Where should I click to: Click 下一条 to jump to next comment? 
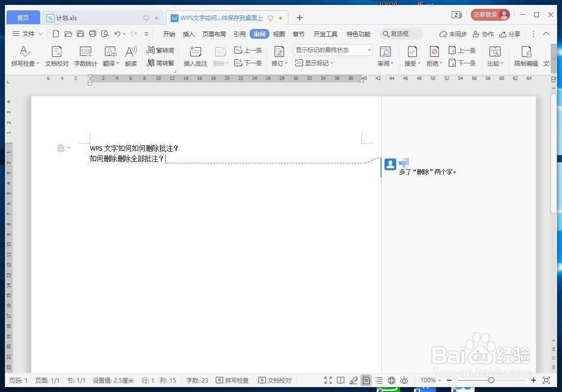tap(249, 63)
